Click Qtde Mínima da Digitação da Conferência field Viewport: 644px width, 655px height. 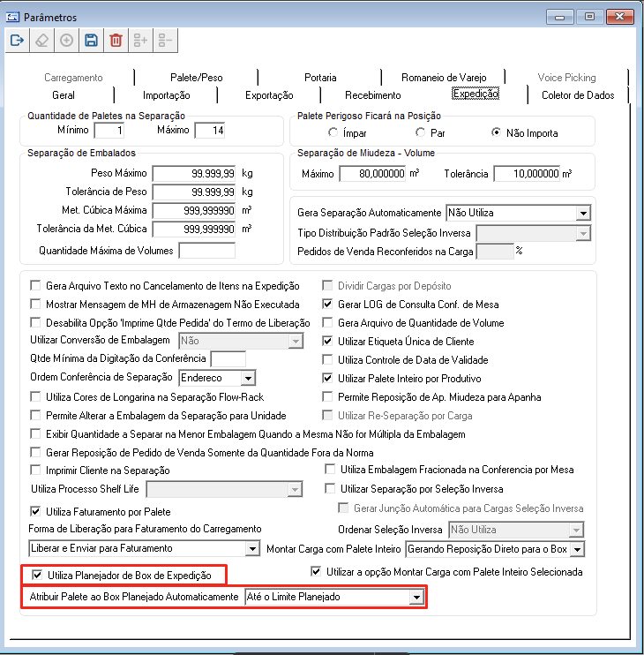click(x=228, y=358)
